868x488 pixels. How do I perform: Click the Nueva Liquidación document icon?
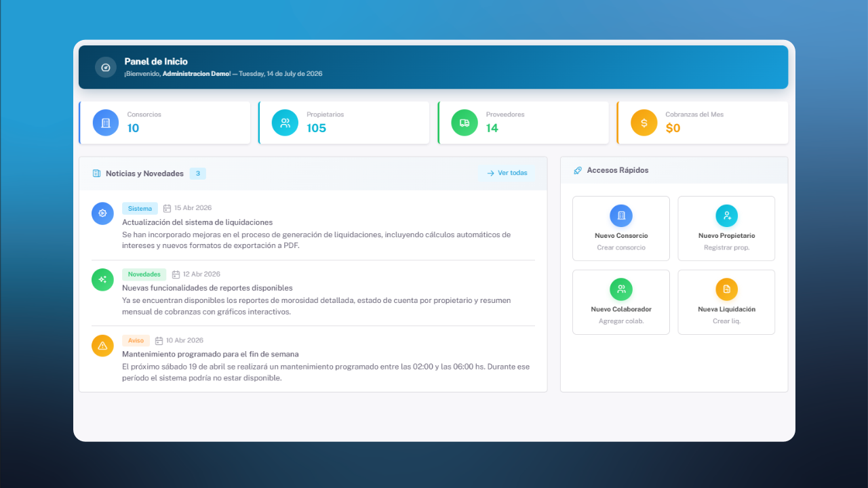[726, 289]
